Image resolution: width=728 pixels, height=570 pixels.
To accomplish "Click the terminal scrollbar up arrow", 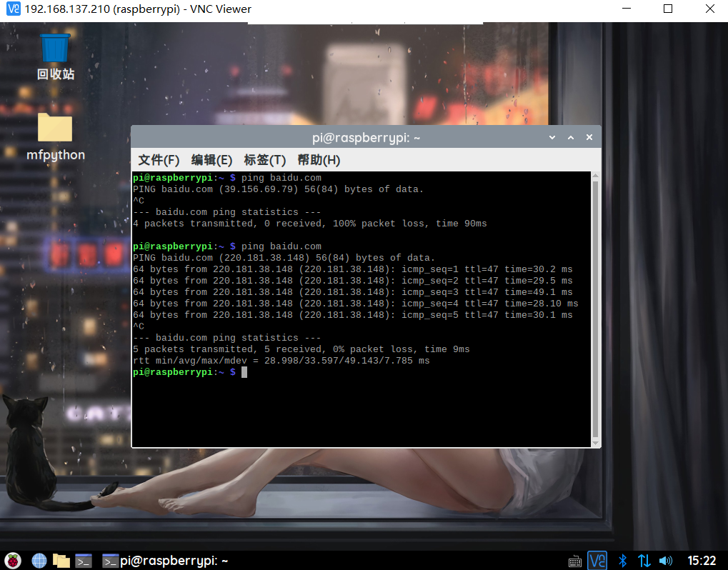I will click(596, 176).
